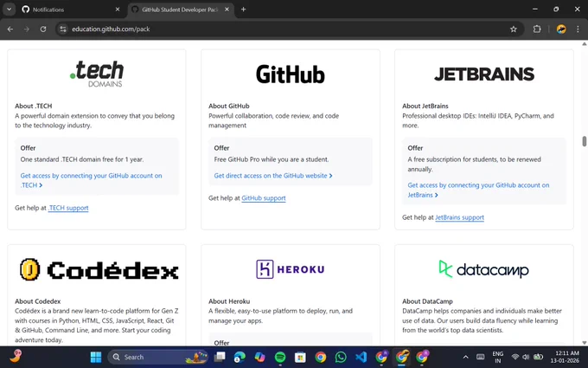Click the 'About DataCamp' heading
Image resolution: width=588 pixels, height=368 pixels.
[427, 301]
